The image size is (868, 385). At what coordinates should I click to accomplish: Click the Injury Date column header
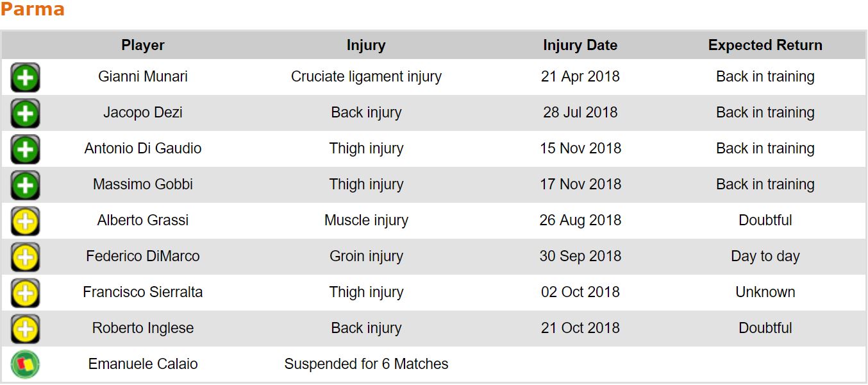580,46
